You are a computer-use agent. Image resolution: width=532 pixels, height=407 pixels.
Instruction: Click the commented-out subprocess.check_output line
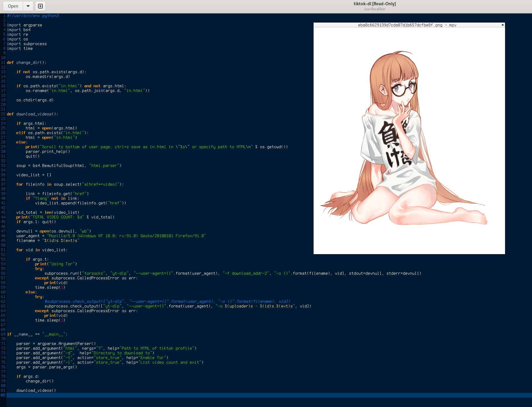point(167,302)
